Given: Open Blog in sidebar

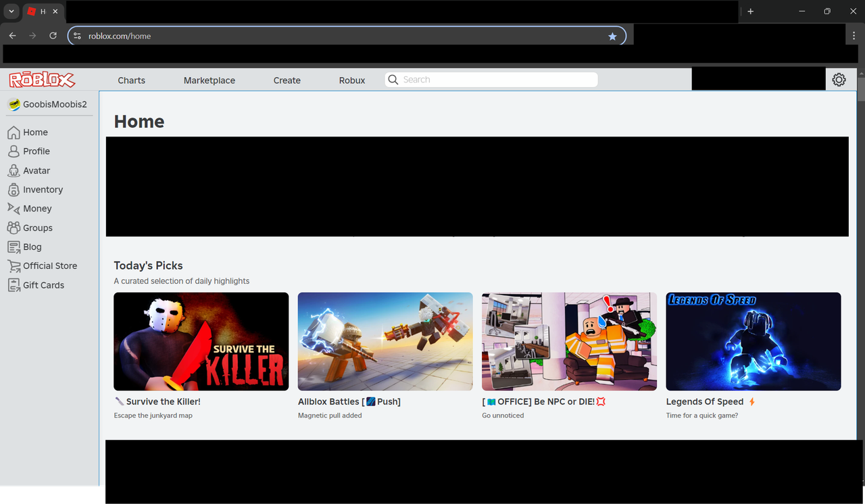Looking at the screenshot, I should click(x=32, y=247).
